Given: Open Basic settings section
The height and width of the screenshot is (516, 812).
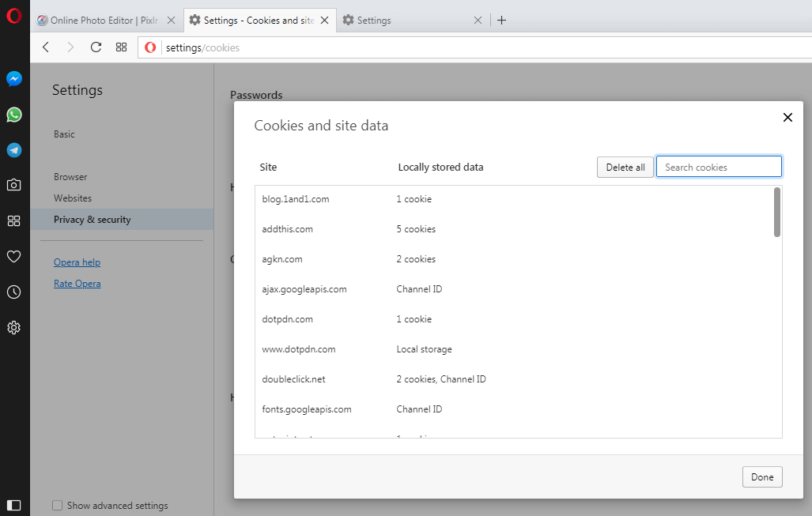Looking at the screenshot, I should (x=64, y=134).
